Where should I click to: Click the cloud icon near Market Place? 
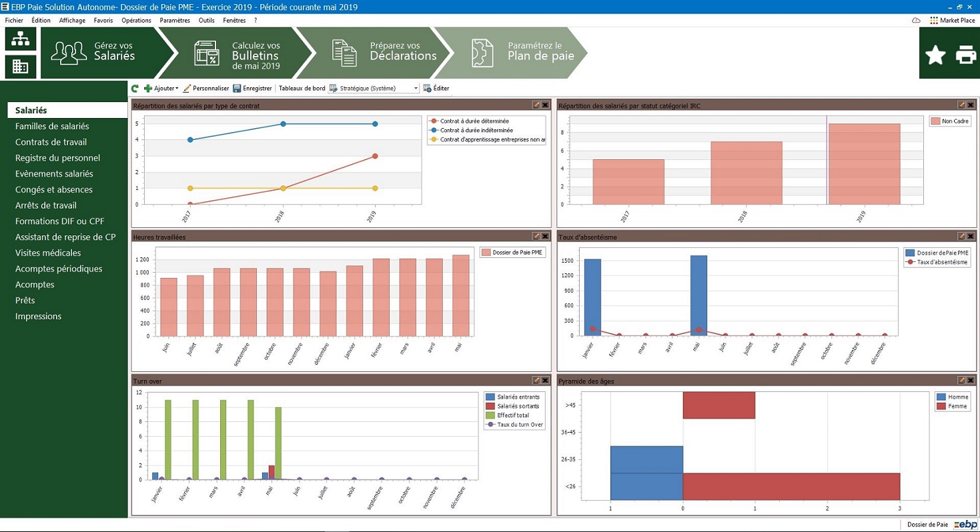click(916, 21)
